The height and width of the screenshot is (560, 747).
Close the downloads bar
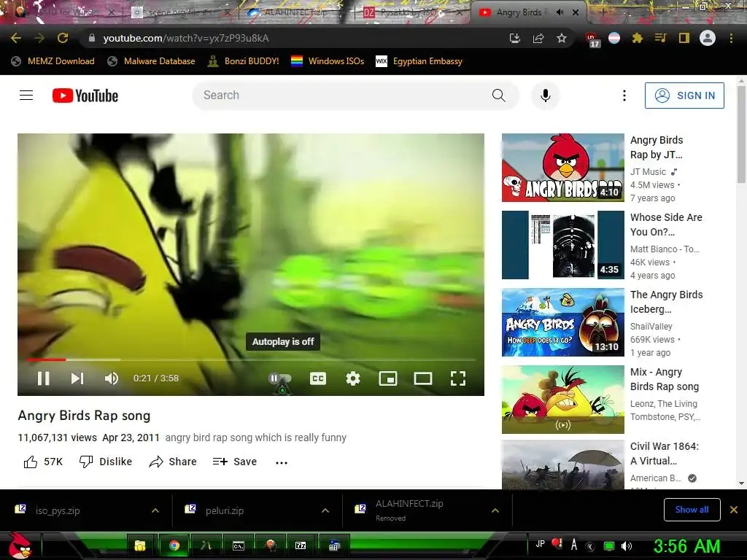[734, 510]
